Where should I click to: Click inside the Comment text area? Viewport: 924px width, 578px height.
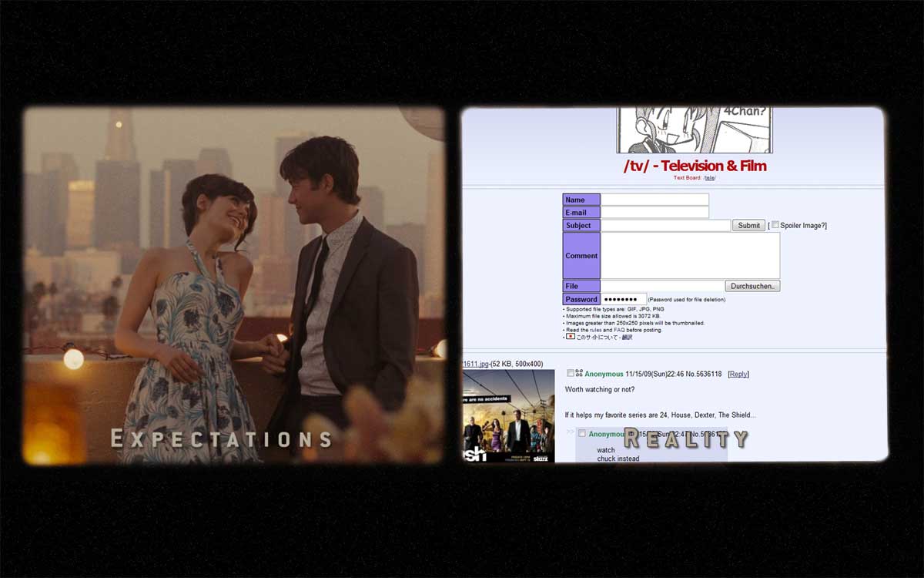coord(690,256)
